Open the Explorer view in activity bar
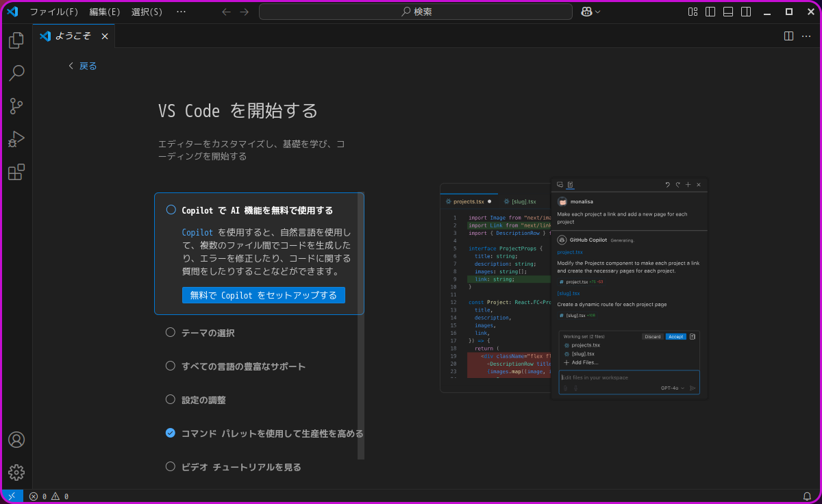The height and width of the screenshot is (504, 822). (x=16, y=40)
